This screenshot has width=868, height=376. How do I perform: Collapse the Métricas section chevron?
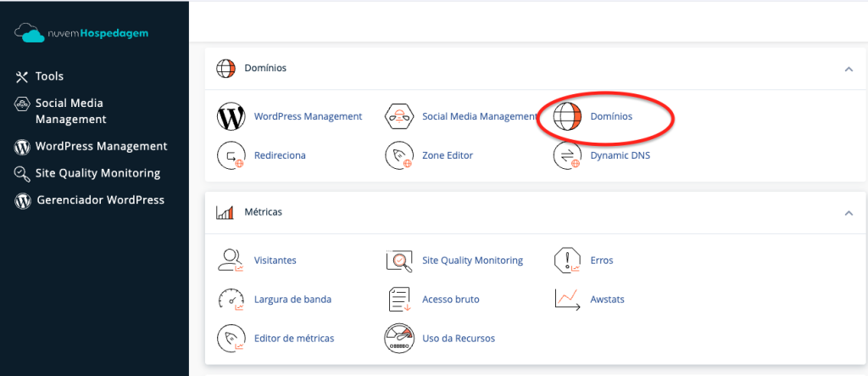(x=849, y=212)
